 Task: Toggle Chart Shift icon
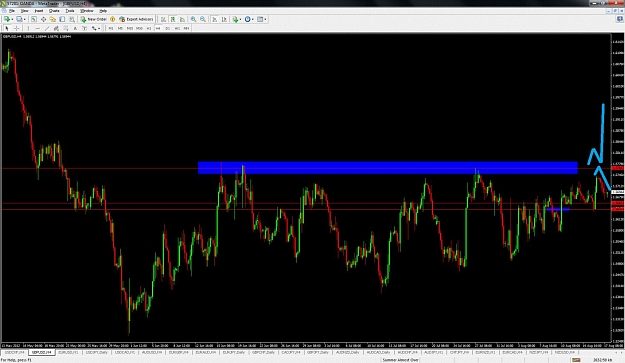tap(224, 19)
